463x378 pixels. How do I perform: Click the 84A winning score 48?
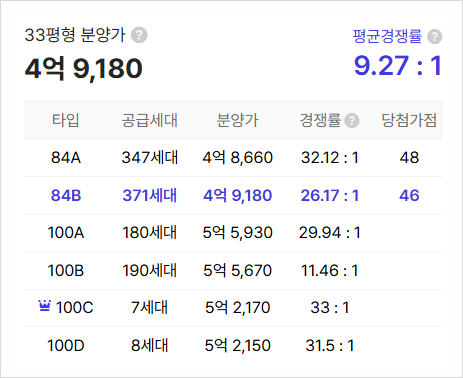point(409,158)
